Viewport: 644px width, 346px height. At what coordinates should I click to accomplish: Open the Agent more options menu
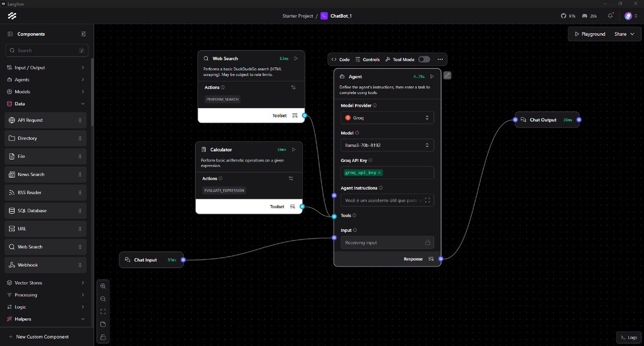(x=440, y=60)
